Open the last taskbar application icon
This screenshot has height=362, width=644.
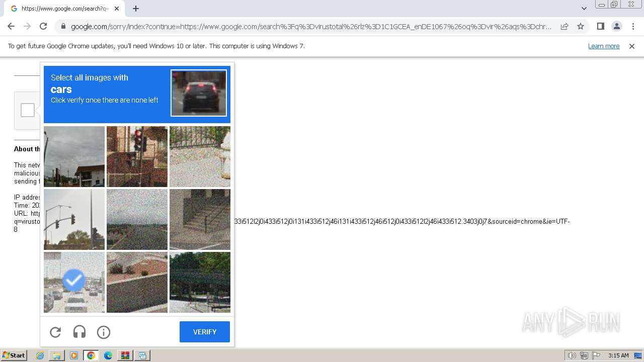click(x=142, y=355)
